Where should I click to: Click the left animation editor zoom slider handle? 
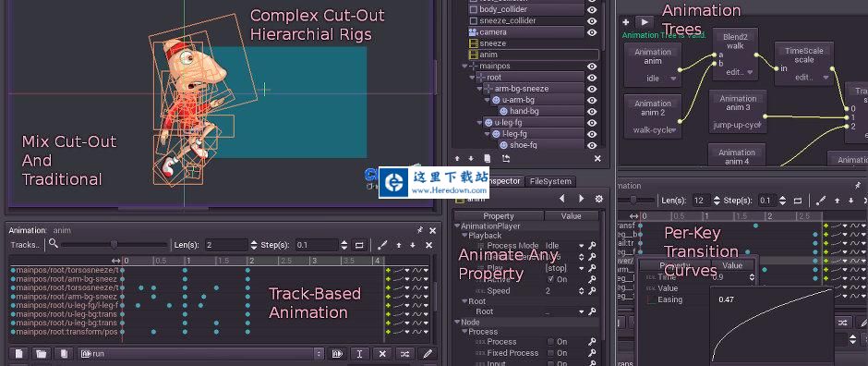[114, 245]
